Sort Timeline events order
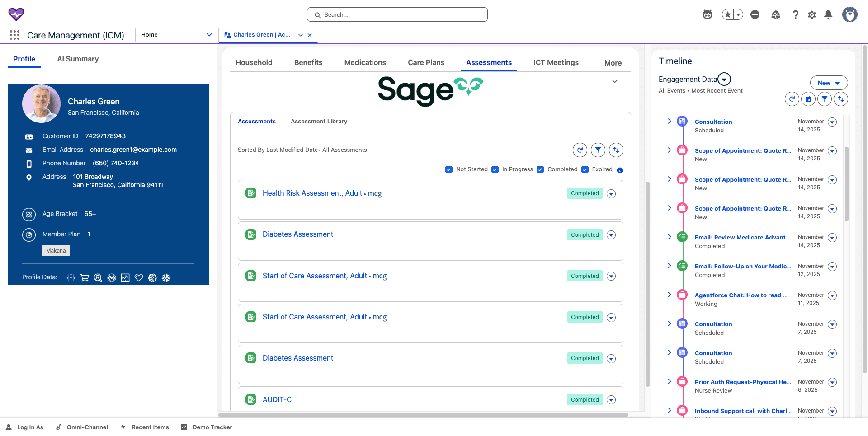The image size is (868, 436). point(841,99)
